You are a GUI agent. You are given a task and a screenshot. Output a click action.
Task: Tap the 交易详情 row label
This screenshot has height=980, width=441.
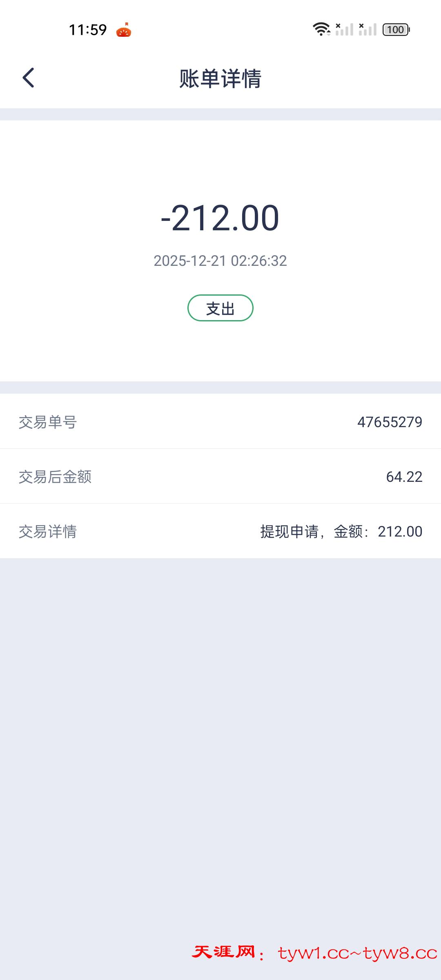48,532
